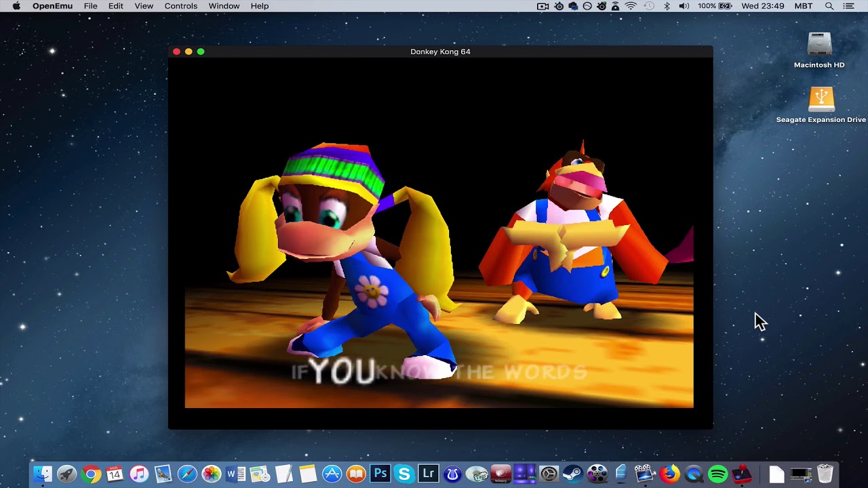Open the Mail stamp icon in the Dock
Screen dimensions: 868x488
pos(163,474)
